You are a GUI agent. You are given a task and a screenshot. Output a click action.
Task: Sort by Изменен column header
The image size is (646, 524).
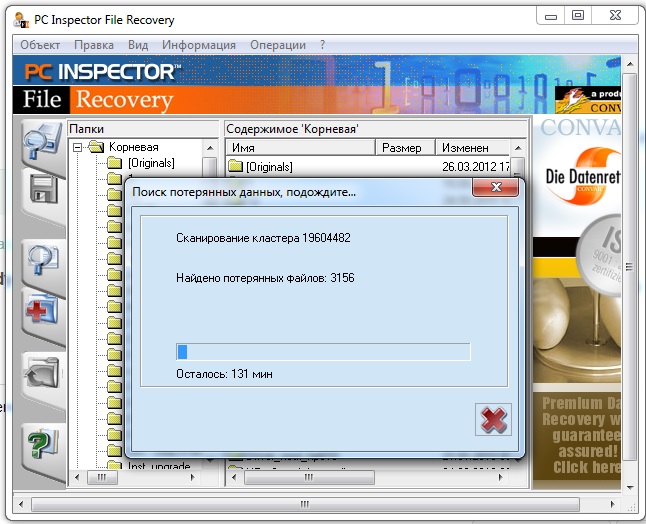[473, 147]
